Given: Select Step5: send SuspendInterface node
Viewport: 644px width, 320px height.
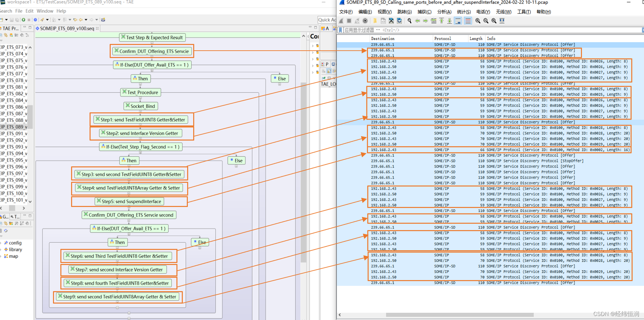Looking at the screenshot, I should click(x=129, y=201).
